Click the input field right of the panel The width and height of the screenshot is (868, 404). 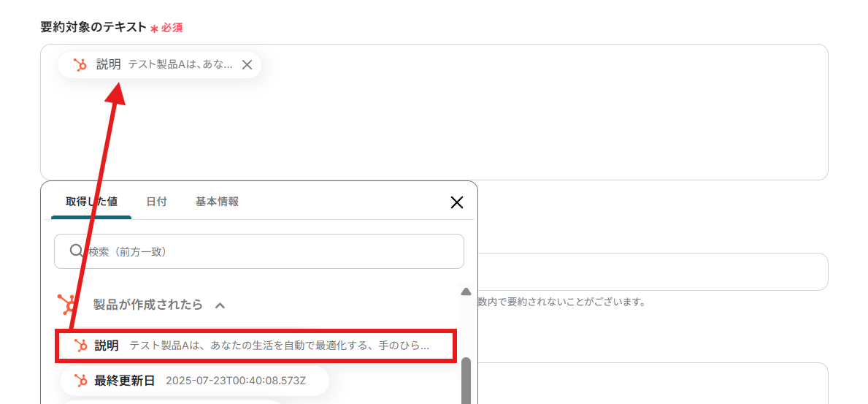click(x=652, y=272)
